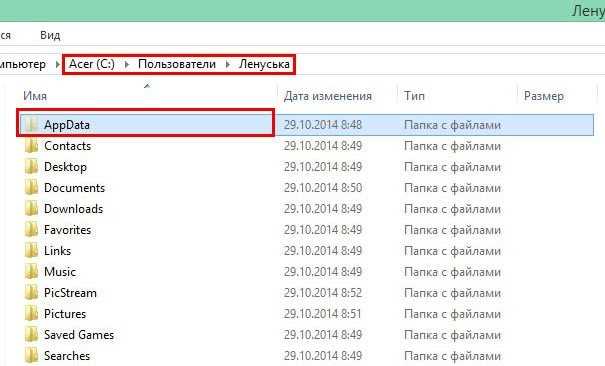Click Acer (C:) in the address path
This screenshot has height=366, width=605.
[92, 64]
